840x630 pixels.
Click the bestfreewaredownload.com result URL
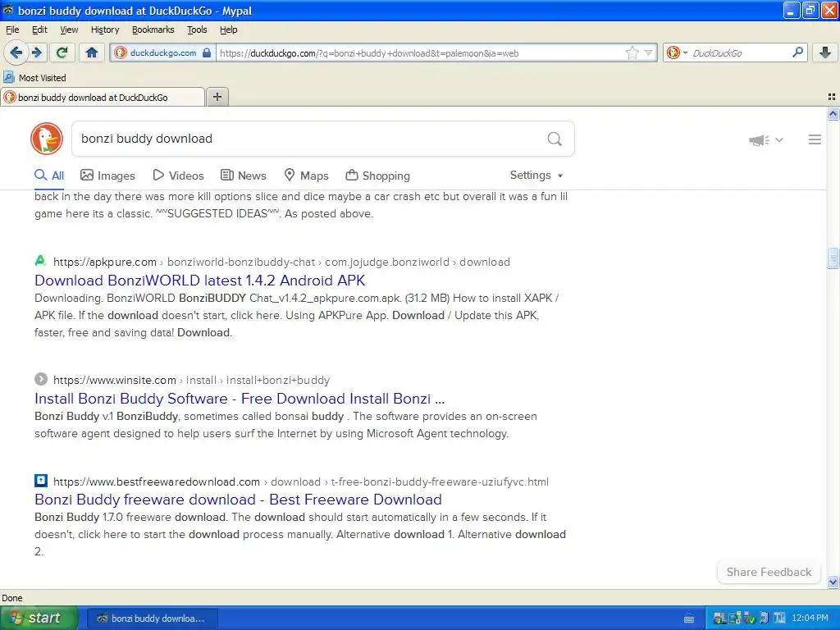(x=300, y=482)
